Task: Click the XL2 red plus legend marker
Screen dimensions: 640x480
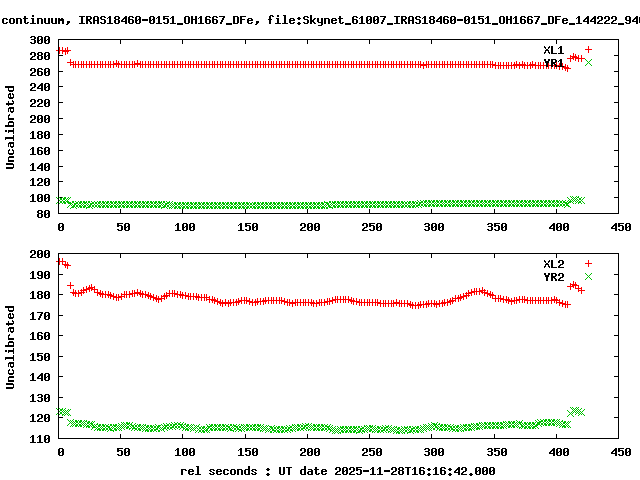Action: pyautogui.click(x=588, y=263)
